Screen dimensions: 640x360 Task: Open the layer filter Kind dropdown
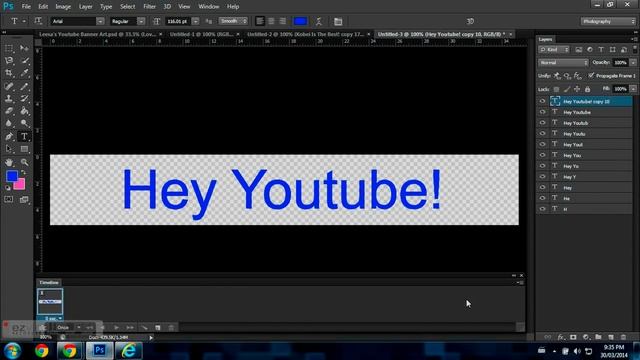tap(554, 49)
